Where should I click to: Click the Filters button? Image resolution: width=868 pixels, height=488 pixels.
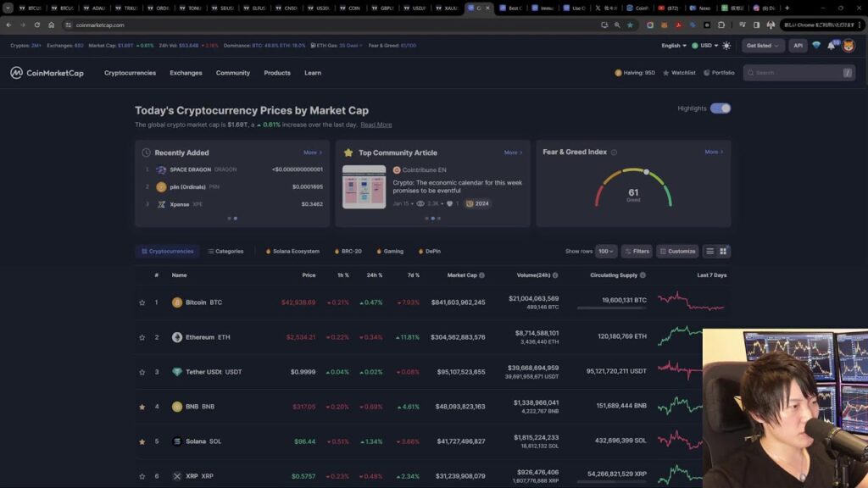pos(637,252)
